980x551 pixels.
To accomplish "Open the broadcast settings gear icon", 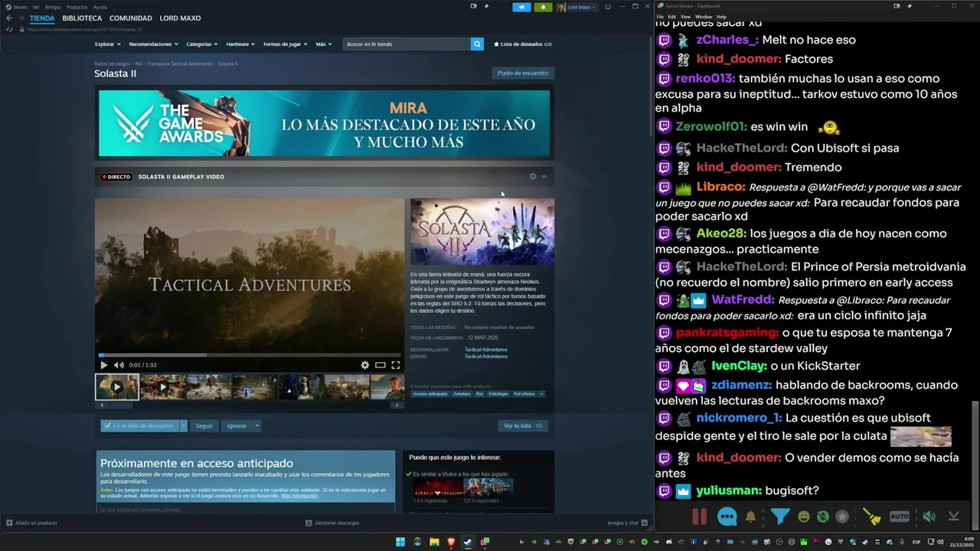I will coord(533,177).
